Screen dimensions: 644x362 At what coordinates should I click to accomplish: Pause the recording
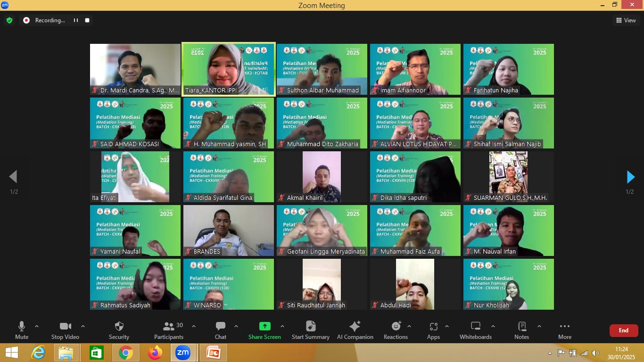tap(75, 20)
